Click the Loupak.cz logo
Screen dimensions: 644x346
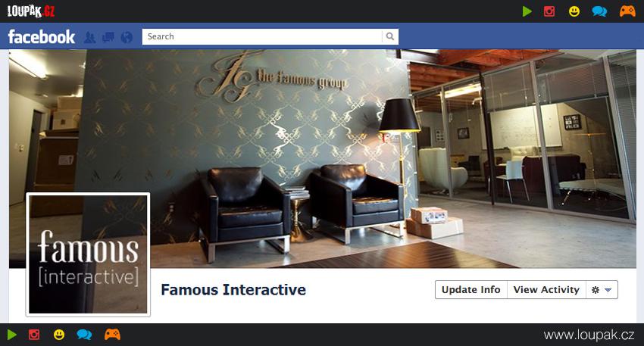point(31,11)
